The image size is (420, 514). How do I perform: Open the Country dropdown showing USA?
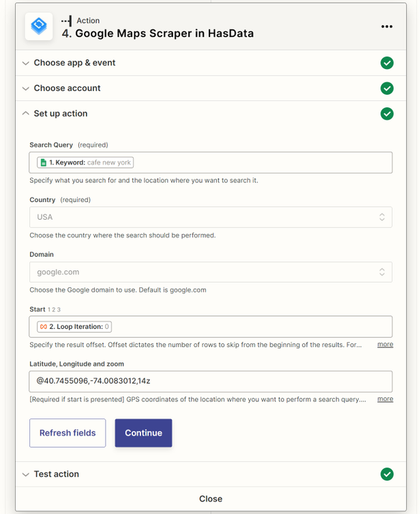coord(211,217)
